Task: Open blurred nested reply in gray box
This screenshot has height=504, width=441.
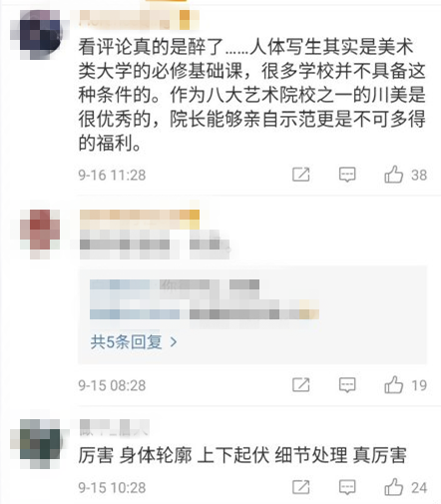Action: click(205, 299)
